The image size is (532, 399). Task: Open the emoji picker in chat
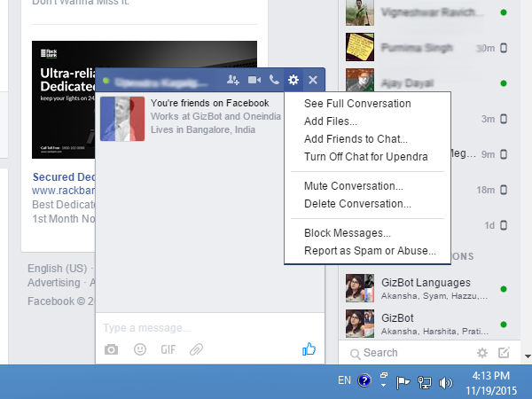click(x=139, y=349)
